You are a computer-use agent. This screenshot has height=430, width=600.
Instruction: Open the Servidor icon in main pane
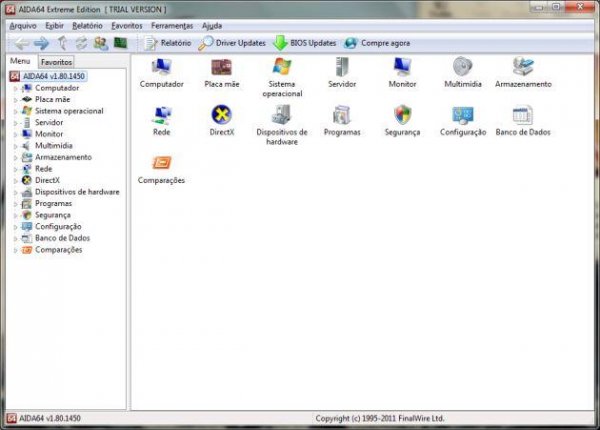tap(342, 67)
